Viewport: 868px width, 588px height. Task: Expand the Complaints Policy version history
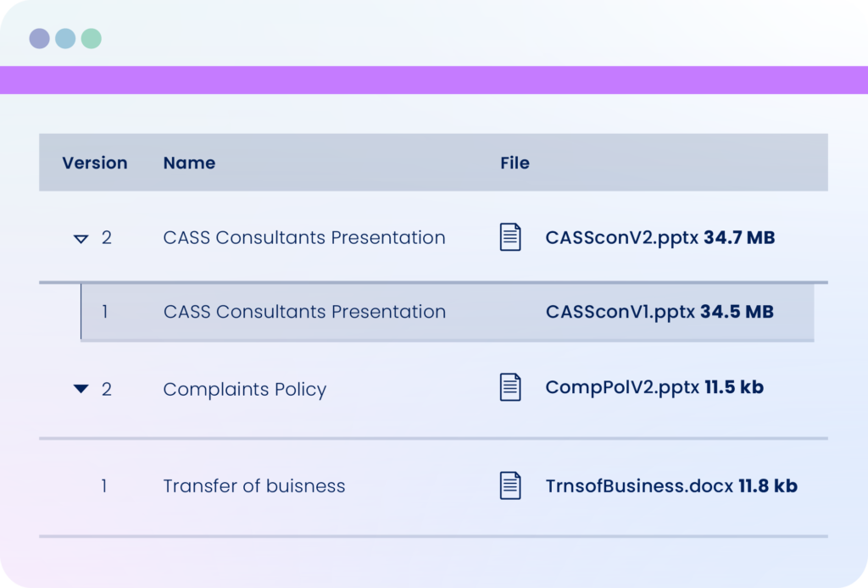pyautogui.click(x=81, y=389)
